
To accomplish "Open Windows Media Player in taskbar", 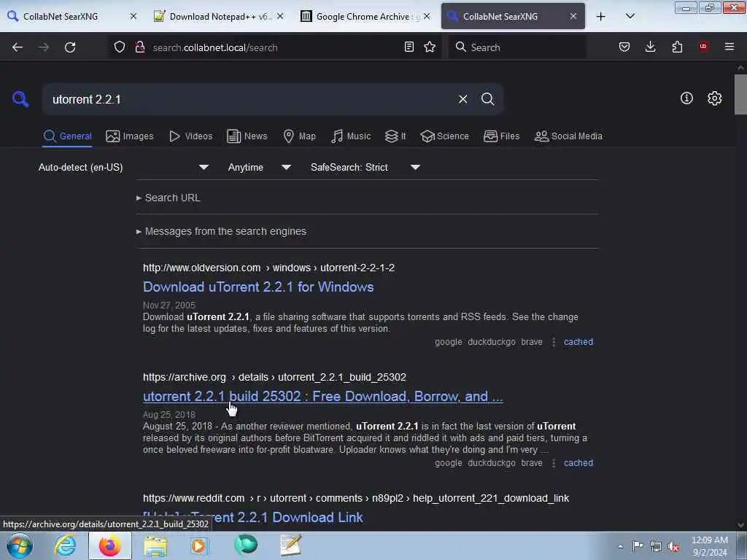I will 199,545.
